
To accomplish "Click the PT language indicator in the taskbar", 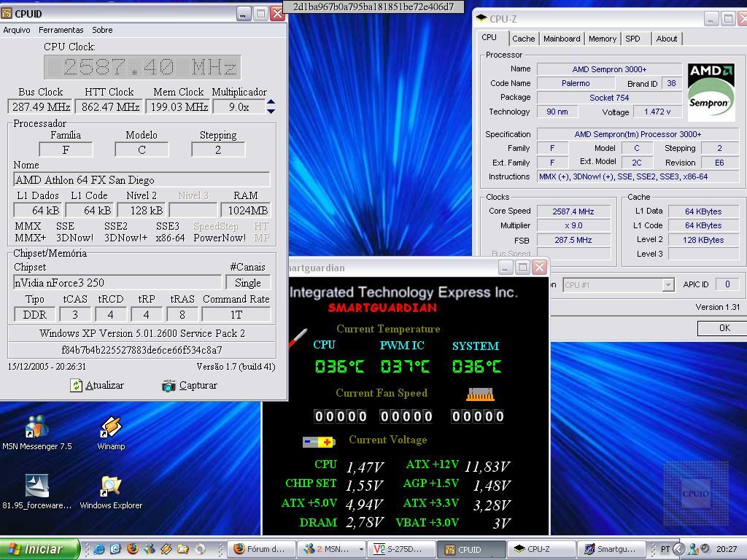I will pos(665,549).
